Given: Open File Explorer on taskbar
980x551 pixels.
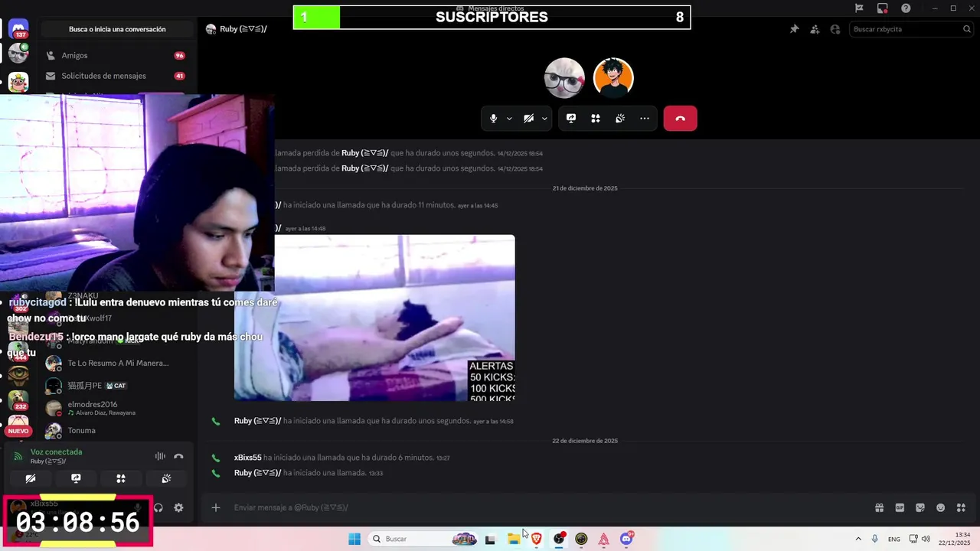Looking at the screenshot, I should coord(514,539).
